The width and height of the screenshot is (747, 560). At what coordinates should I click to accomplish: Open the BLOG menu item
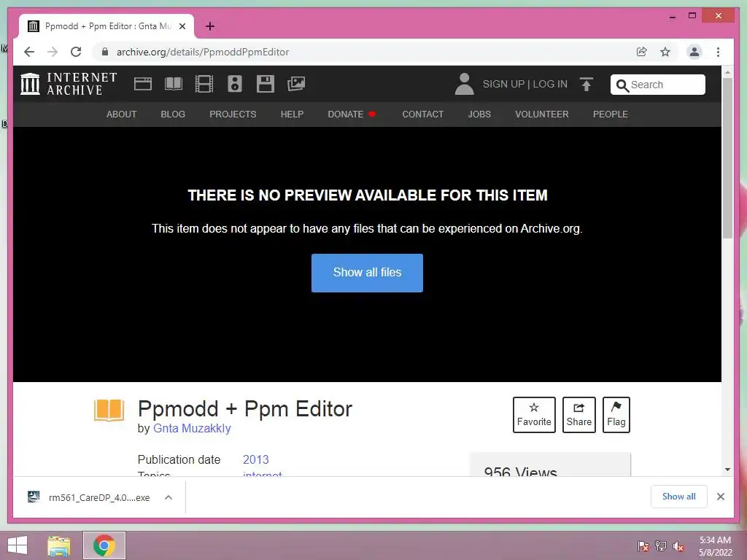tap(173, 114)
